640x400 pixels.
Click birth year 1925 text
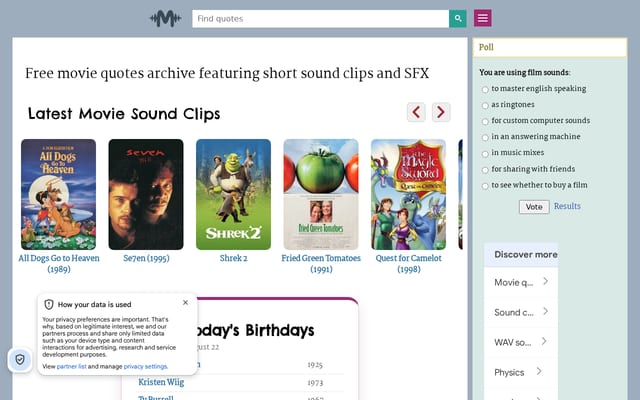pyautogui.click(x=315, y=365)
